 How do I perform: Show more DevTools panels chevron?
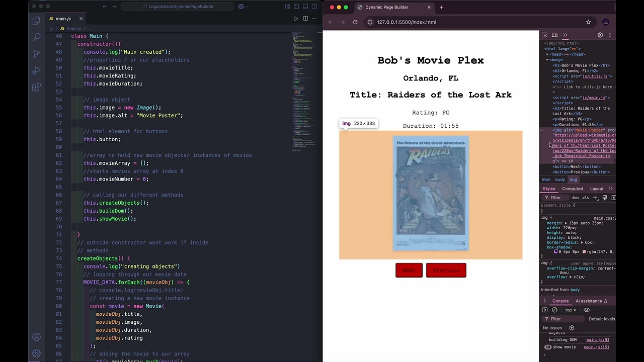[565, 35]
